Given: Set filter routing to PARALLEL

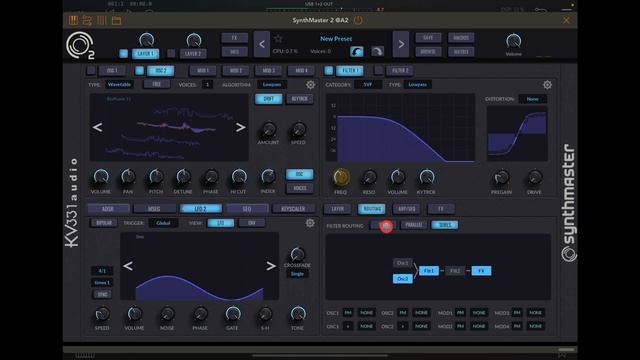Looking at the screenshot, I should pyautogui.click(x=413, y=225).
